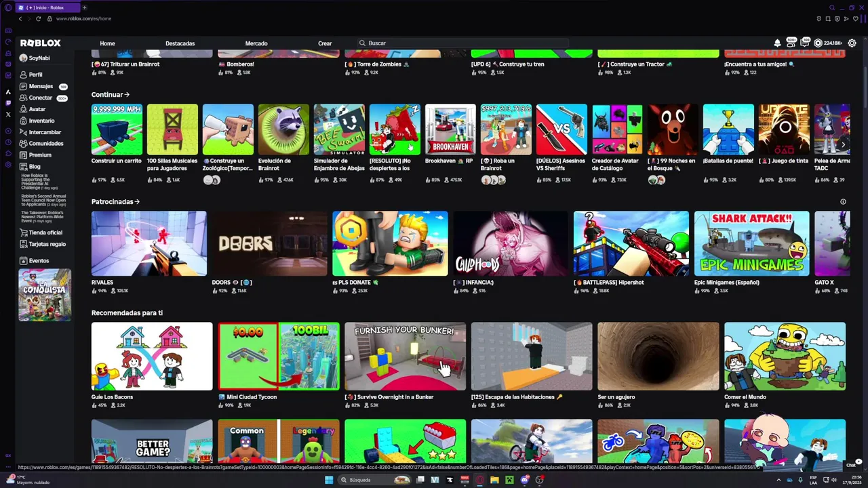Open the Roblox messages icon in header

(x=805, y=43)
